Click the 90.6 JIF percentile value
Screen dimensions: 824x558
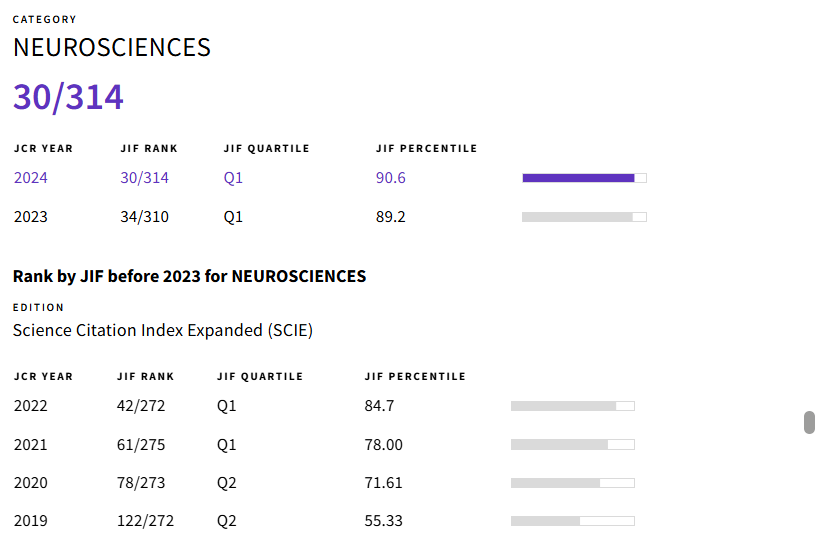390,178
